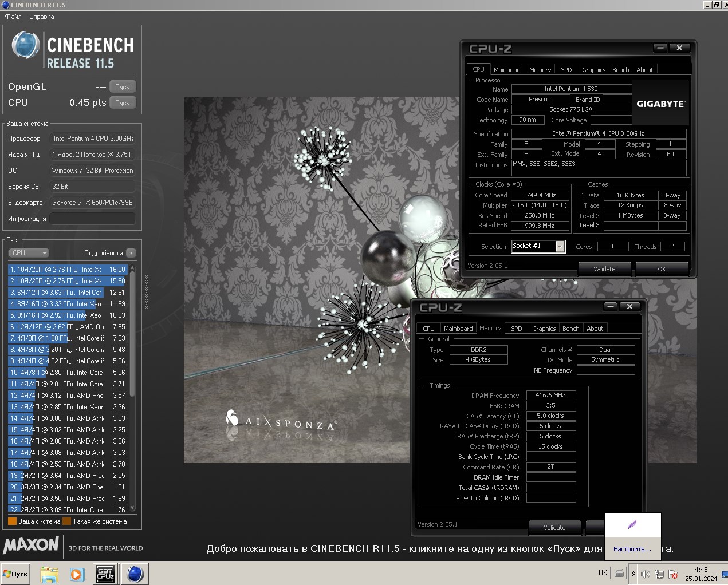The width and height of the screenshot is (728, 585).
Task: Open the Action Center flag icon
Action: click(x=674, y=574)
